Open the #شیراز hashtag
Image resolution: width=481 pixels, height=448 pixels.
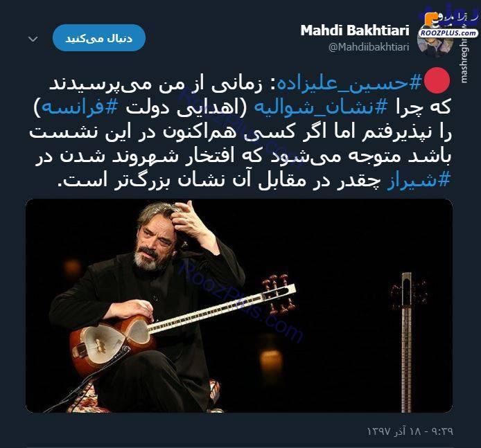[x=419, y=180]
